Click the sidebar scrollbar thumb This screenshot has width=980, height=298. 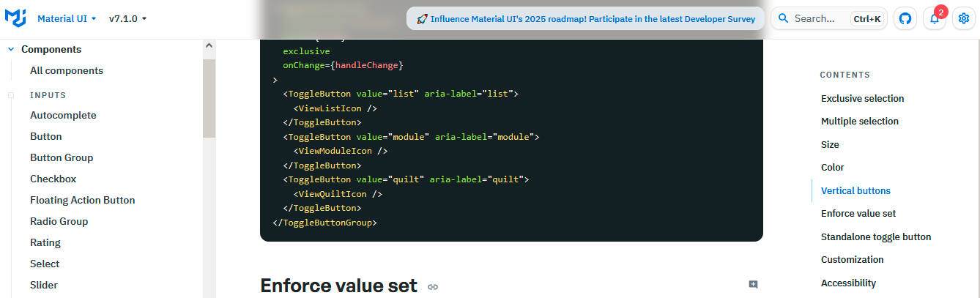click(209, 97)
